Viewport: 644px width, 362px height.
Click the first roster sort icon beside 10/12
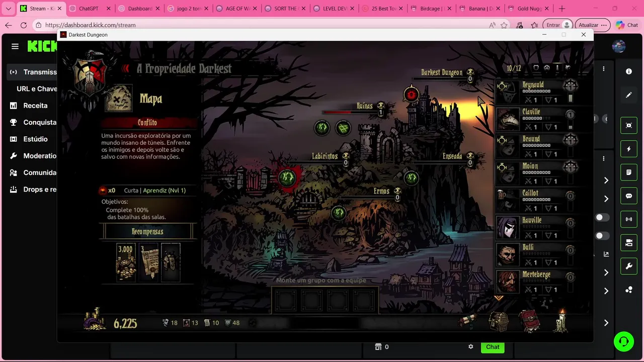tap(536, 68)
